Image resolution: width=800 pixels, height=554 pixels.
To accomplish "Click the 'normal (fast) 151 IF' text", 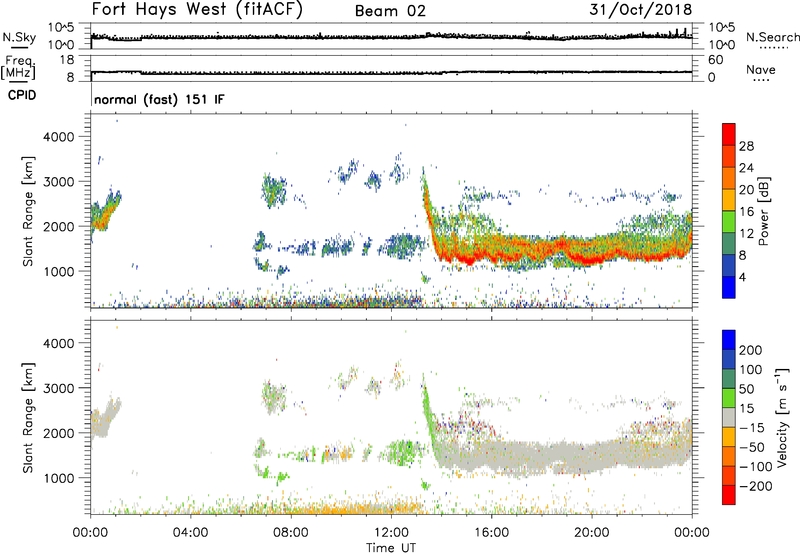I will click(x=159, y=99).
